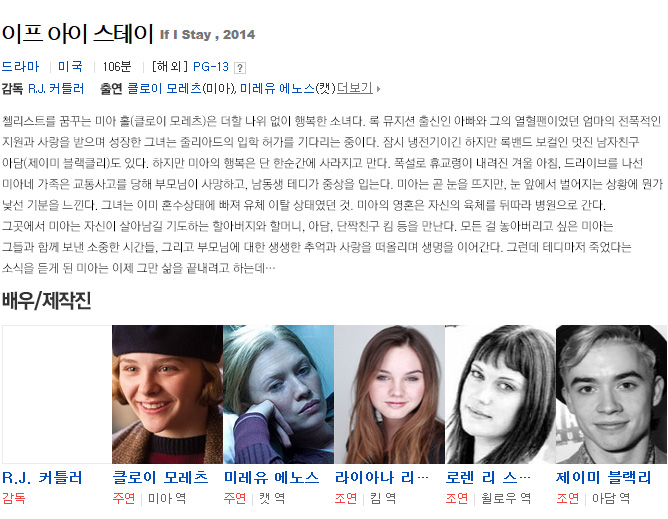The height and width of the screenshot is (519, 668).
Task: Open photo thumbnail above 라이아나 리 name
Action: point(389,394)
